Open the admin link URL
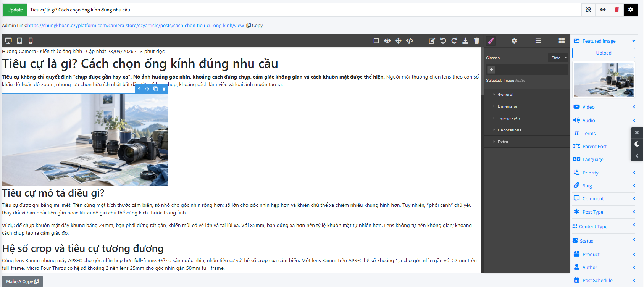The width and height of the screenshot is (644, 287). [x=136, y=26]
